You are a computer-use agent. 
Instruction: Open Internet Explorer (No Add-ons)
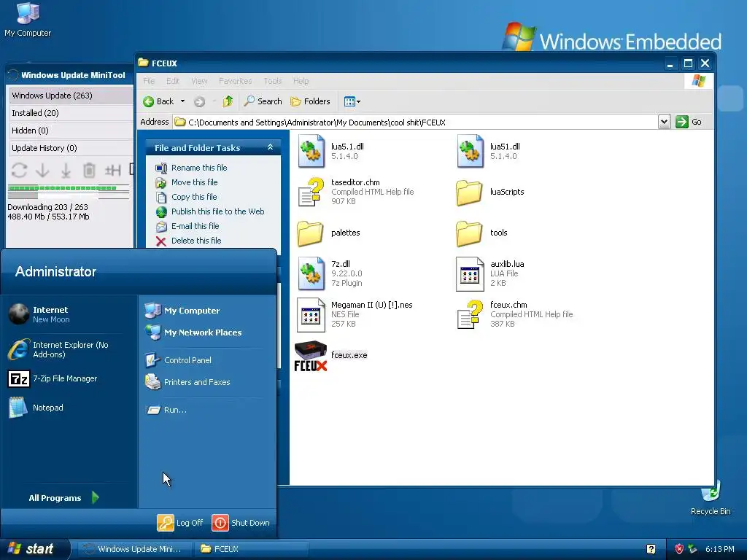coord(58,349)
